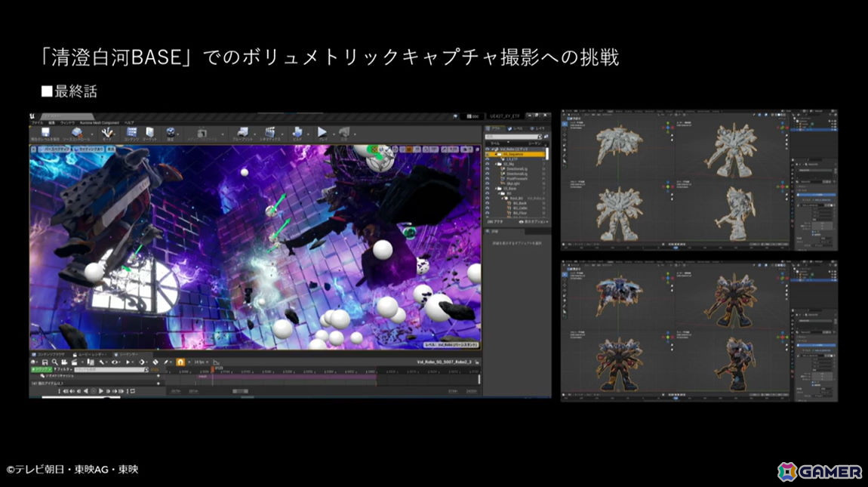Open Sequencer wrench actions icon
This screenshot has height=487, width=868.
(101, 362)
